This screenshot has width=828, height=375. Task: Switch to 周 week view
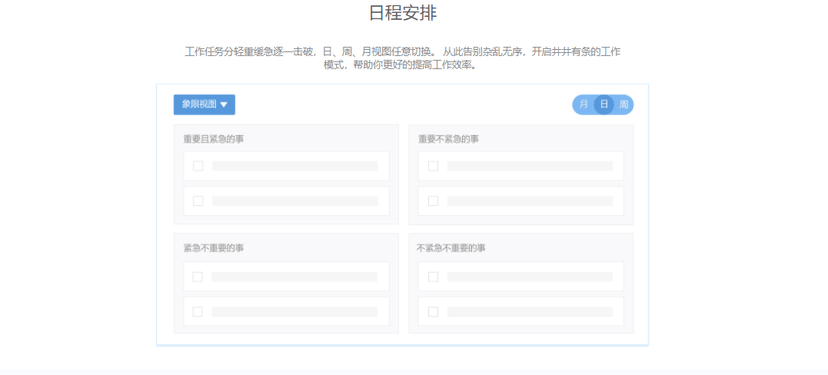pos(624,105)
